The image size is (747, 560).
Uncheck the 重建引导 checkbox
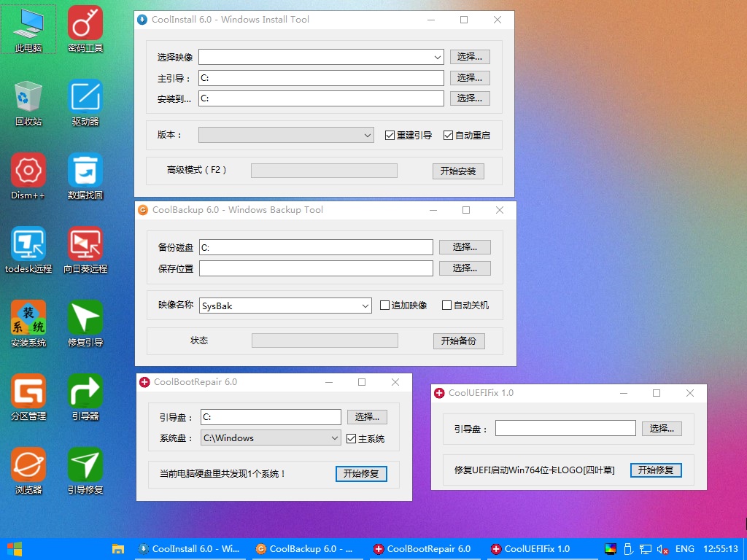click(390, 135)
